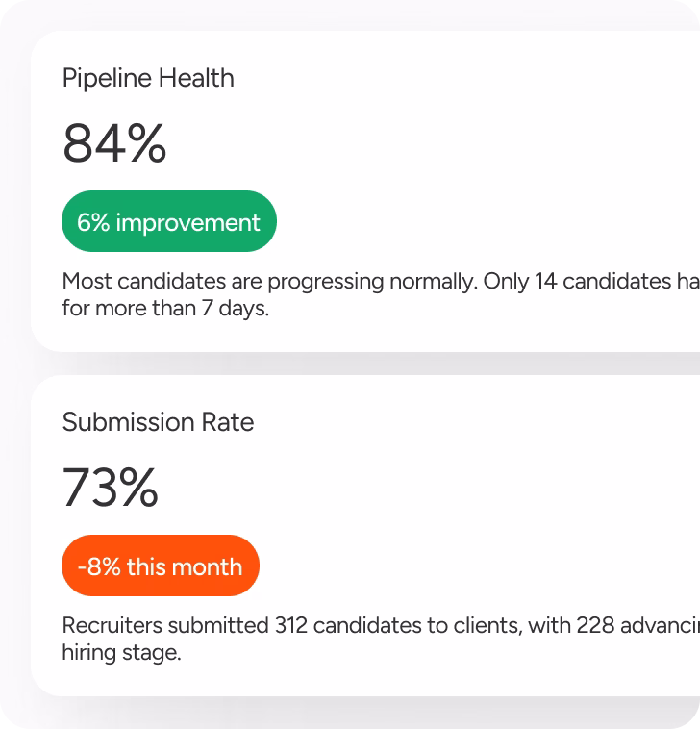Click the 'Most candidates are progressing normally' sentence

pos(270,282)
